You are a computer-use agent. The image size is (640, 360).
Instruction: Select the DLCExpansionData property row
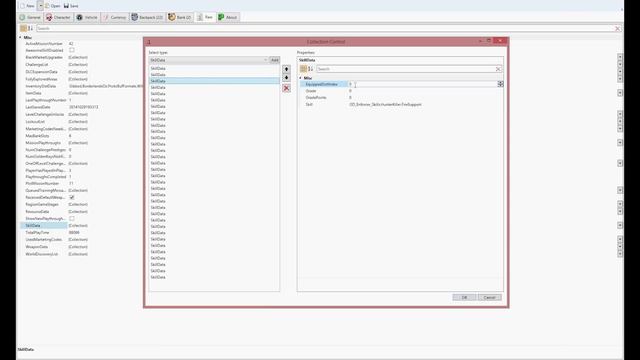pos(41,72)
